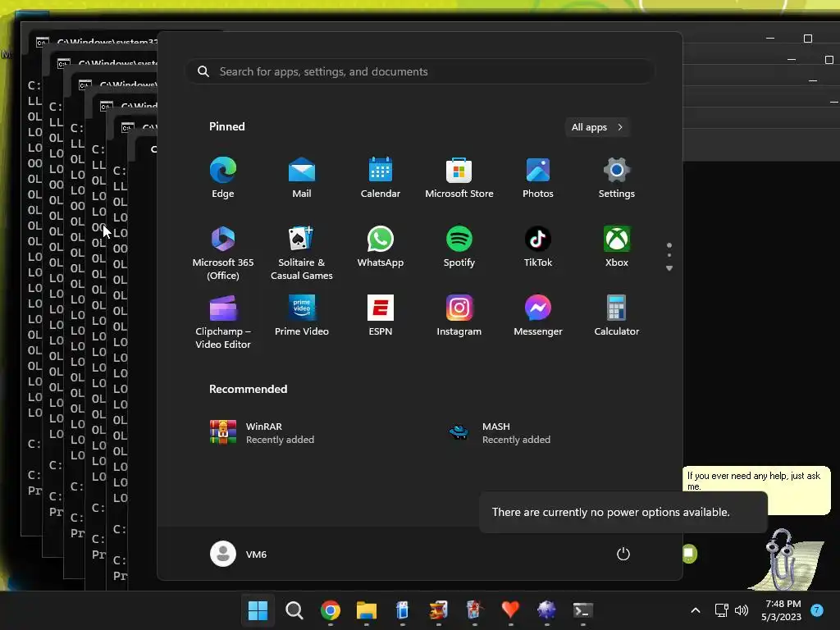Open volume control in system tray

point(742,610)
